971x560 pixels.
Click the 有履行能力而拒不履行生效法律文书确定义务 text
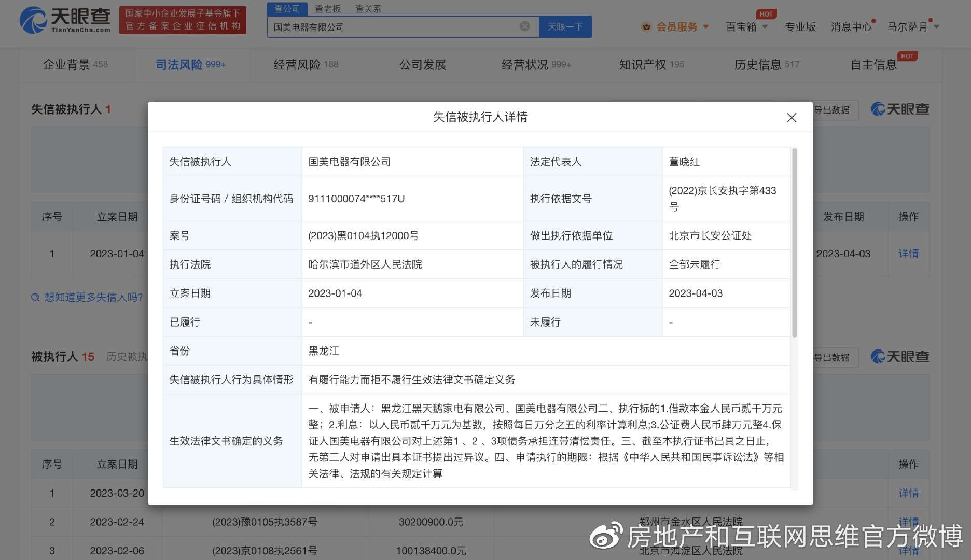coord(412,380)
